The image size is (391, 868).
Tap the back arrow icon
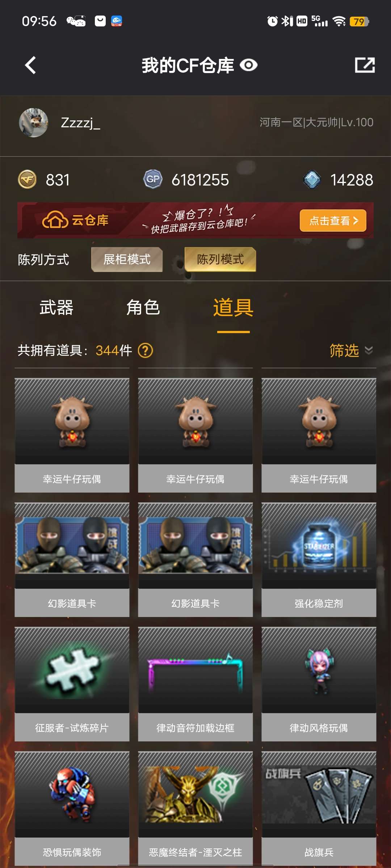click(30, 65)
